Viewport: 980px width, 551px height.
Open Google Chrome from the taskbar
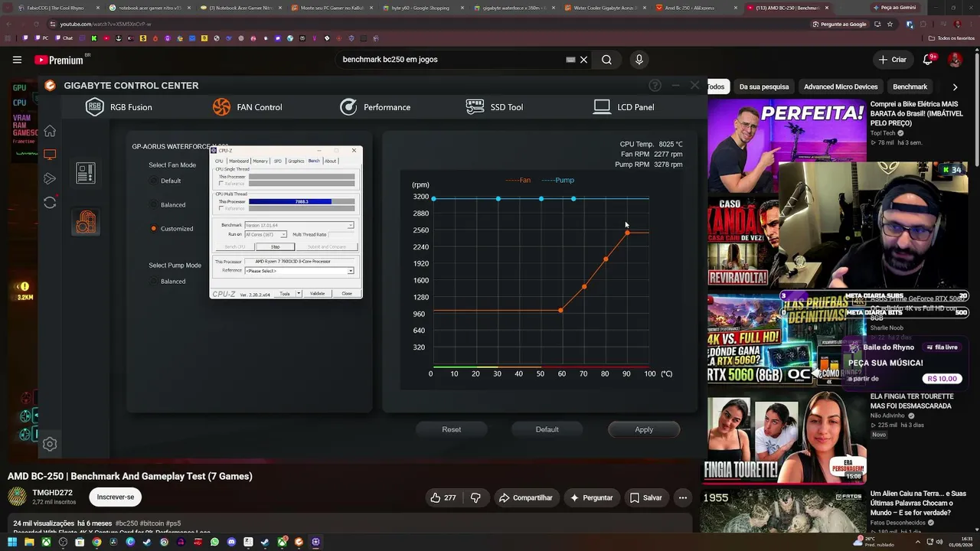96,543
